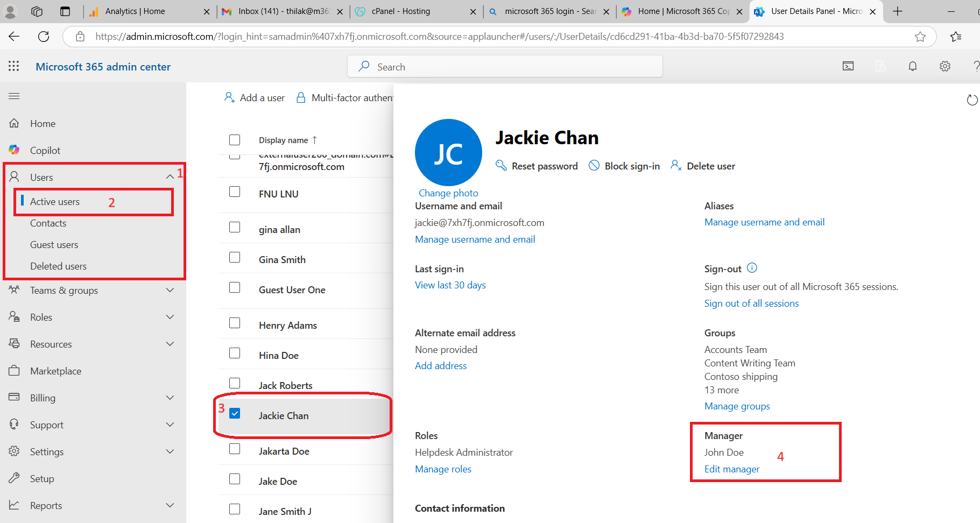Click the browser profile avatar icon

pos(10,11)
